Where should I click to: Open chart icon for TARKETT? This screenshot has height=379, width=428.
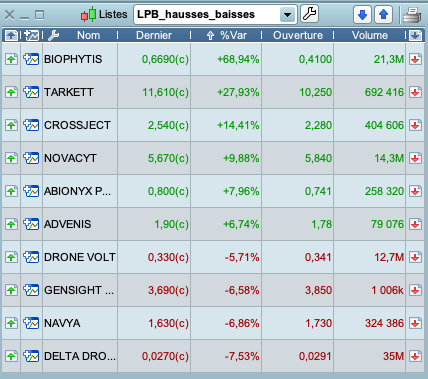coord(31,92)
